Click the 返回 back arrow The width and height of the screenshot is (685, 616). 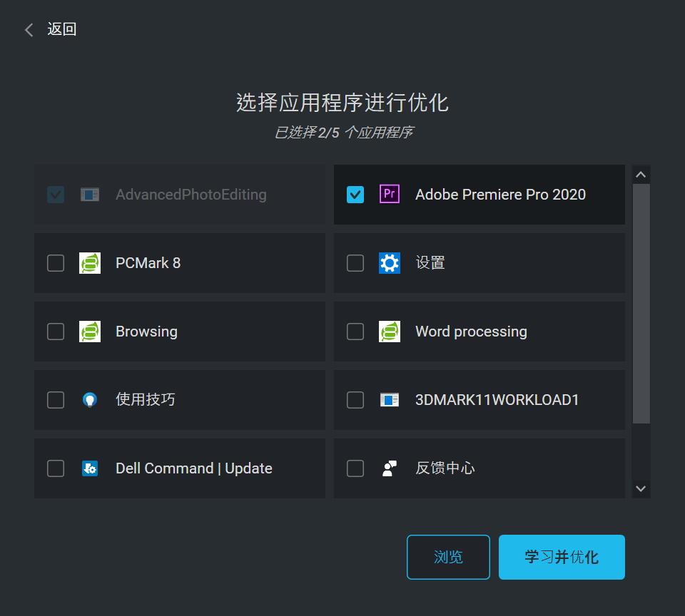pyautogui.click(x=28, y=29)
